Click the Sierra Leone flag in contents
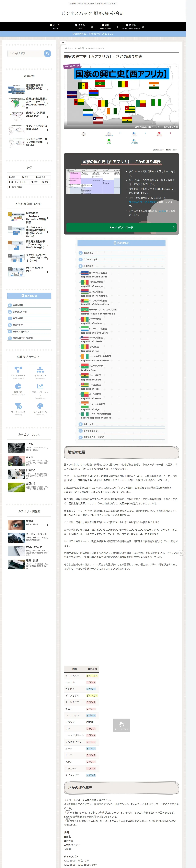 tap(85, 329)
